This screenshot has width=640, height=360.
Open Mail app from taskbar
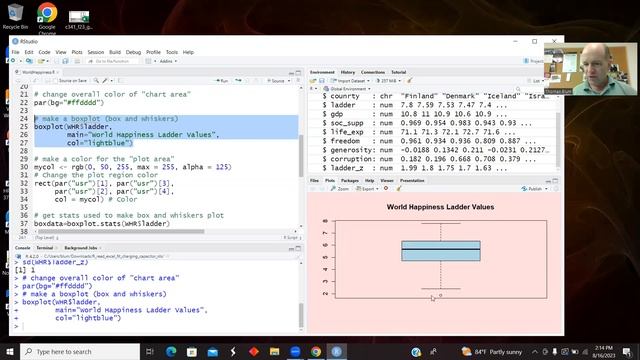point(212,351)
